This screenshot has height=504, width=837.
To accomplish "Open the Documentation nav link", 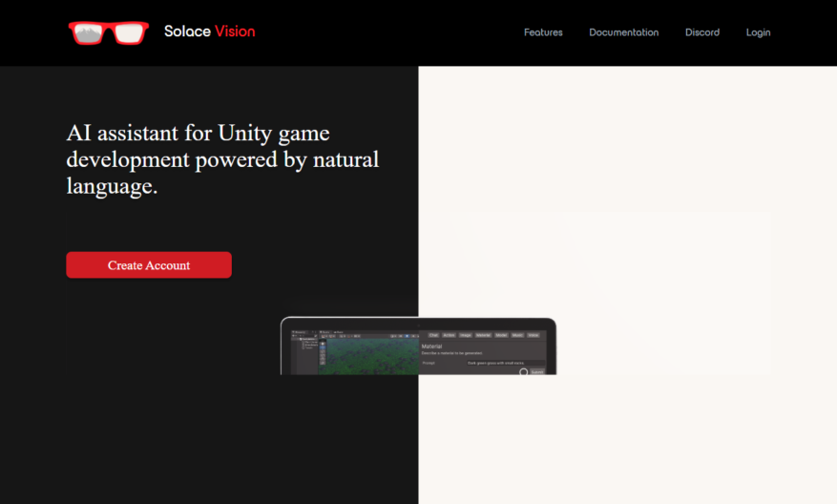I will [x=623, y=32].
